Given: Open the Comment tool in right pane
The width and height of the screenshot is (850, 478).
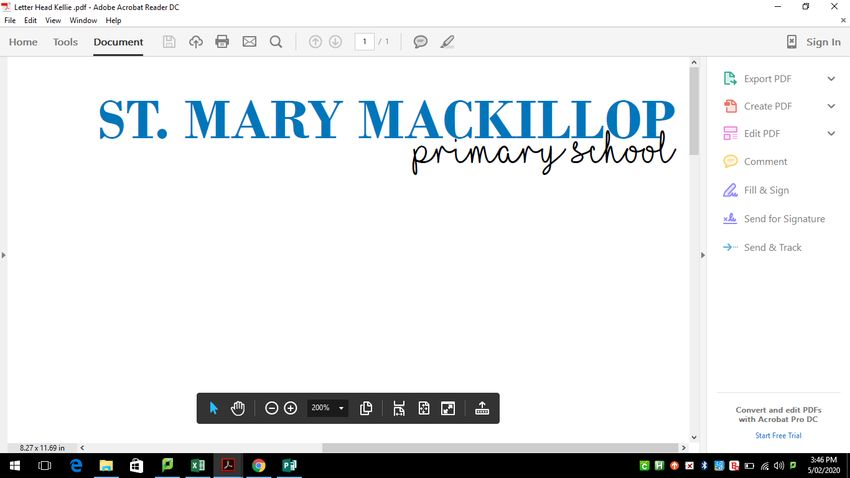Looking at the screenshot, I should pos(765,162).
